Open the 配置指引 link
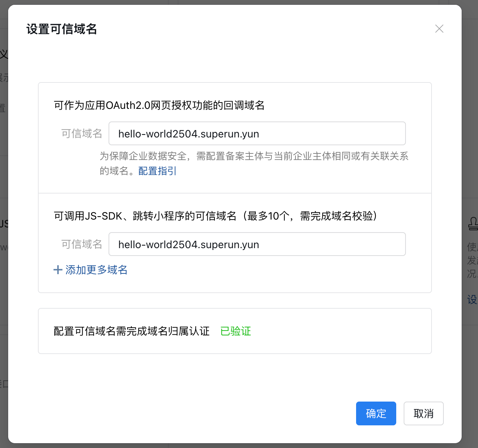Screen dimensions: 478x448 (x=157, y=171)
